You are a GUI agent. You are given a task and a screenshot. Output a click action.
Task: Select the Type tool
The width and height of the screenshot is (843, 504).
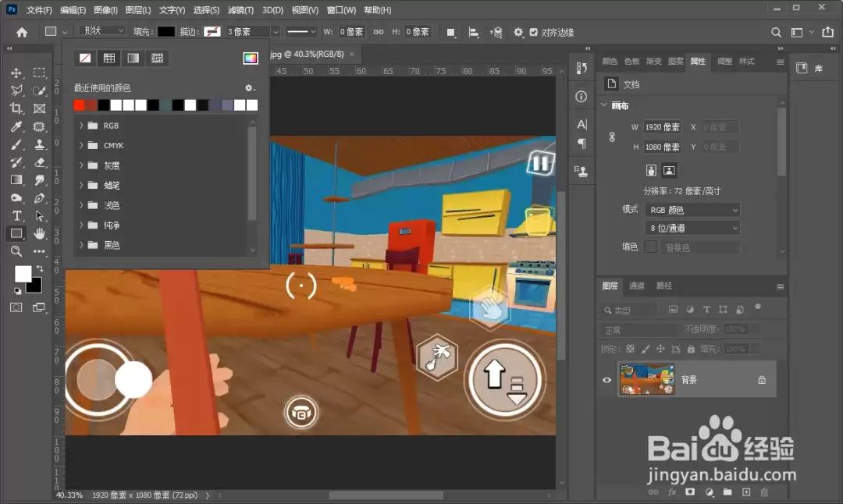tap(16, 216)
